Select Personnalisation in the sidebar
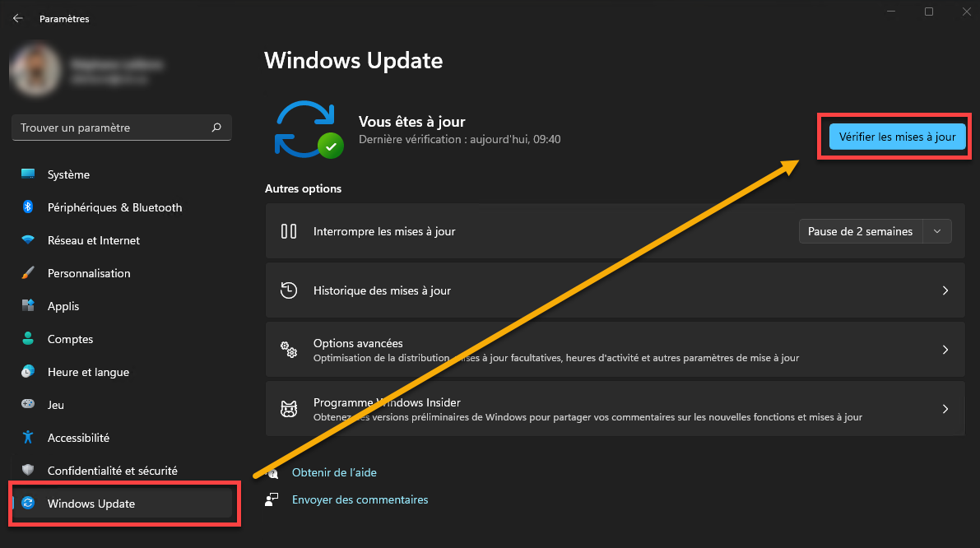 pyautogui.click(x=122, y=273)
